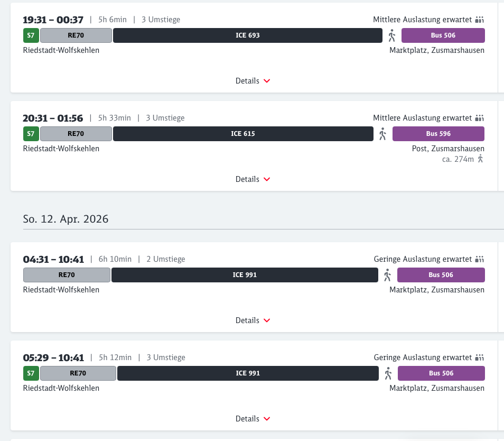504x441 pixels.
Task: Show Details of the 05:29 – 10:41 trip
Action: tap(253, 419)
